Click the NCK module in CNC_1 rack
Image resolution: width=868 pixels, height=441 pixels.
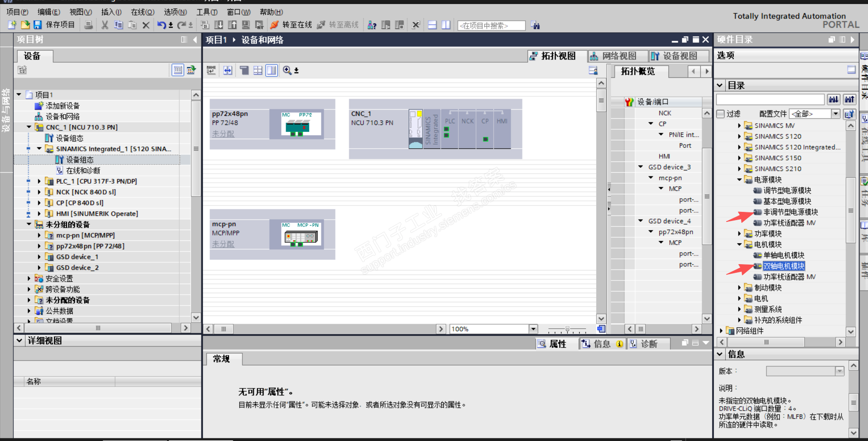[x=467, y=129]
